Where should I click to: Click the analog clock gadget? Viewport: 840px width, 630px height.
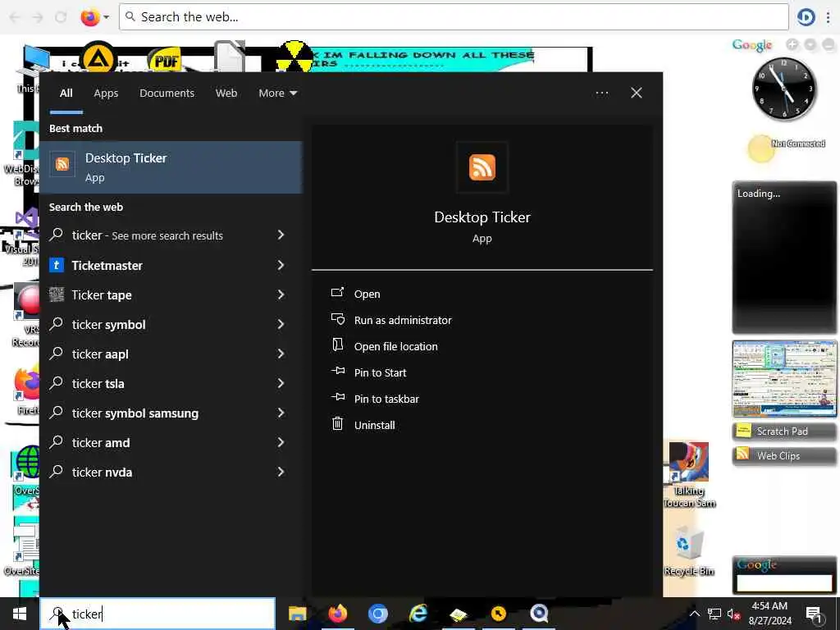point(783,88)
